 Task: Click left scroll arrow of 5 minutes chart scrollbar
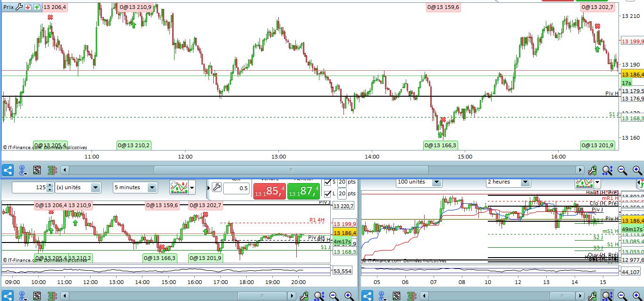pos(65,296)
